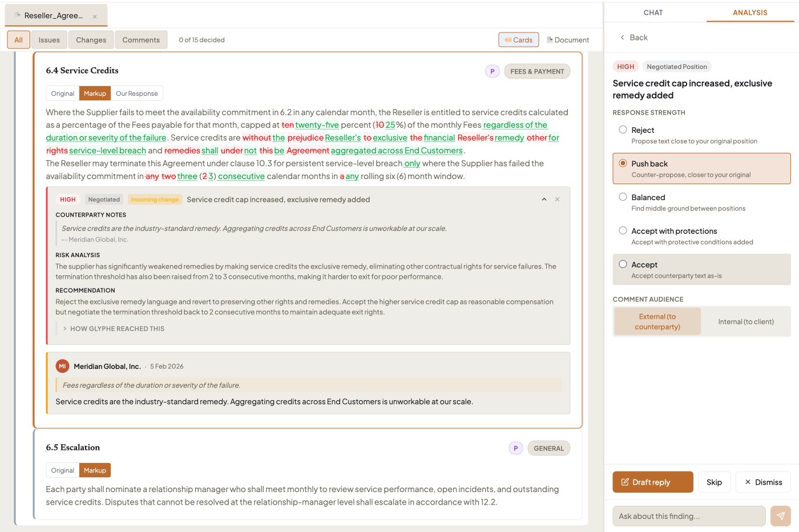Show the Our Response version of 6.4
Image resolution: width=799 pixels, height=532 pixels.
(x=137, y=94)
